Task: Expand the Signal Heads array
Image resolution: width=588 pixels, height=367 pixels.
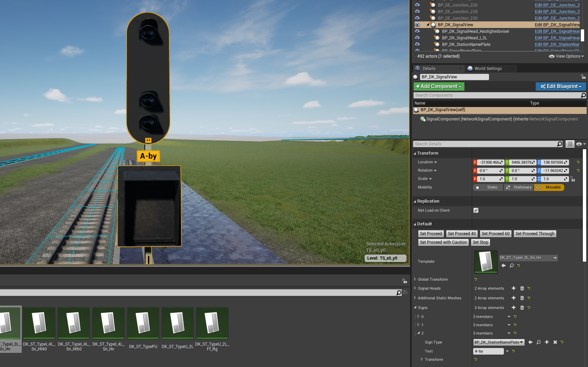Action: click(x=415, y=288)
